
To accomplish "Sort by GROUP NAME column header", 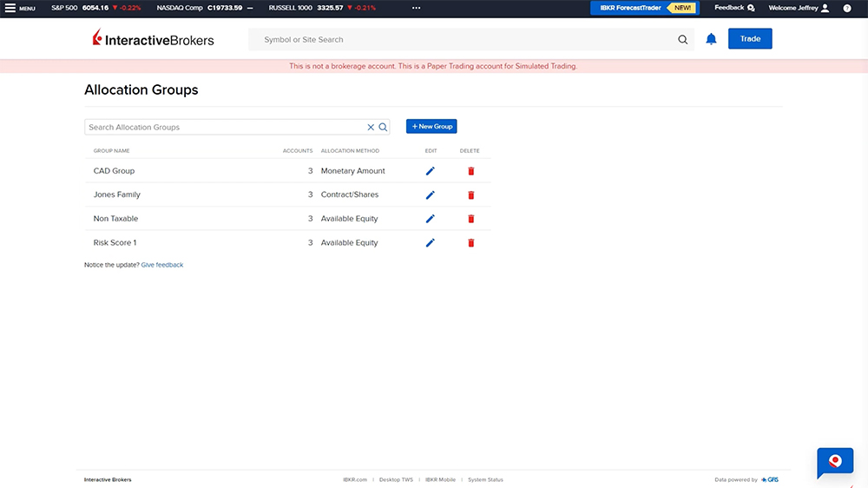I will [111, 151].
